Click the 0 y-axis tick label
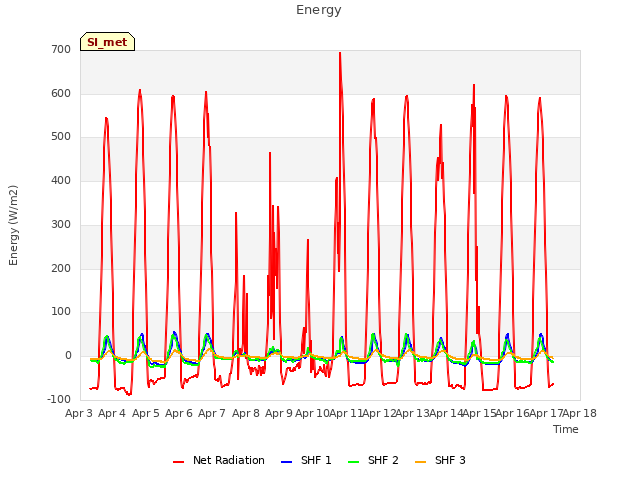 click(x=68, y=356)
